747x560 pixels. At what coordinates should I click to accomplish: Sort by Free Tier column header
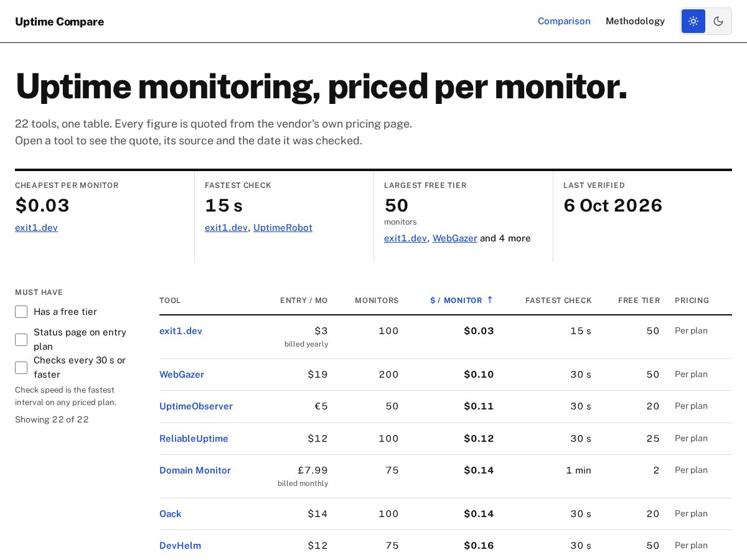coord(639,301)
